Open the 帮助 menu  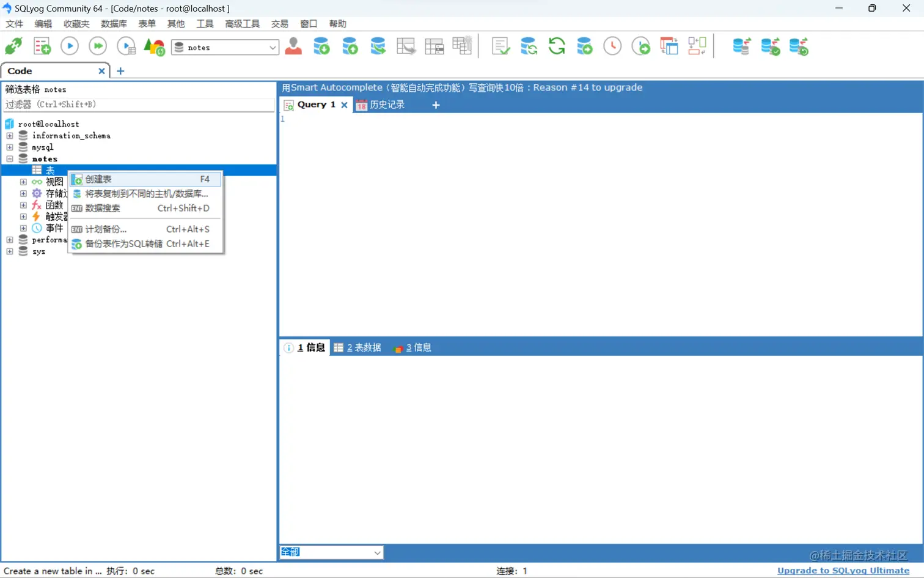337,24
